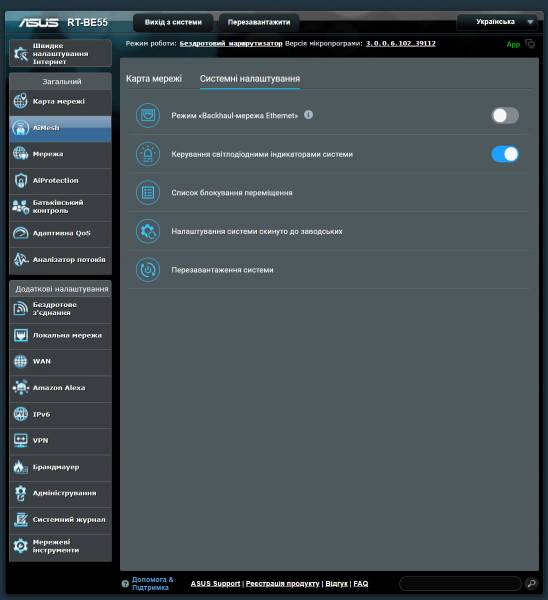The image size is (548, 600).
Task: Open Адміністрування gear icon
Action: pos(21,493)
